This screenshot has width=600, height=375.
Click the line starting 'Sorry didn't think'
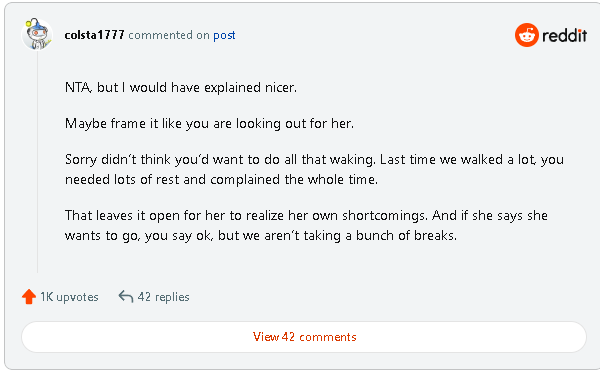click(314, 160)
